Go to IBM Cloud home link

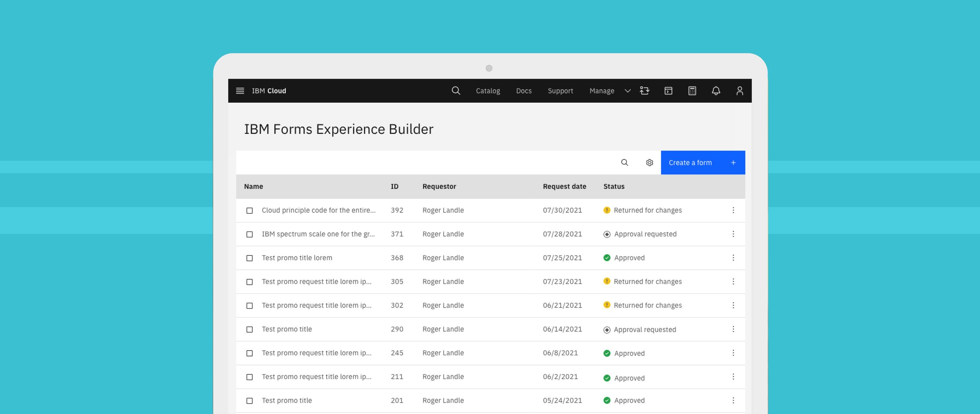tap(269, 91)
